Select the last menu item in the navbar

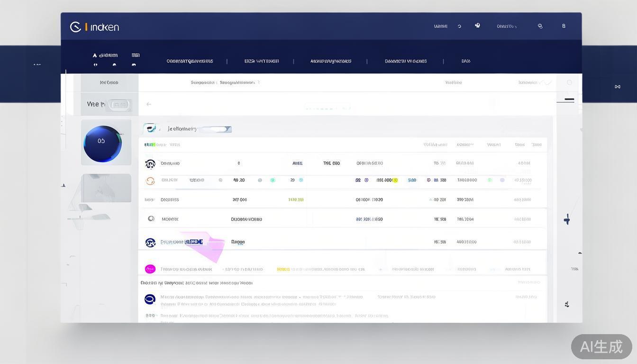[465, 61]
